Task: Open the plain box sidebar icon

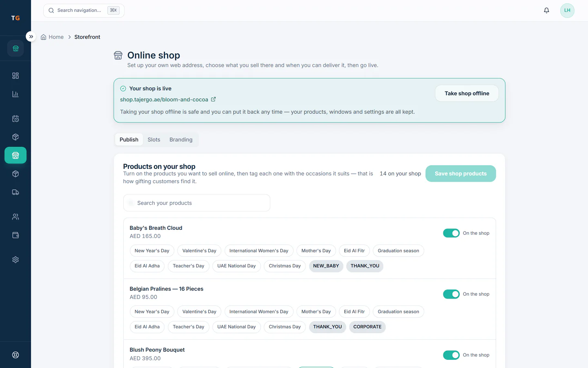Action: [16, 174]
